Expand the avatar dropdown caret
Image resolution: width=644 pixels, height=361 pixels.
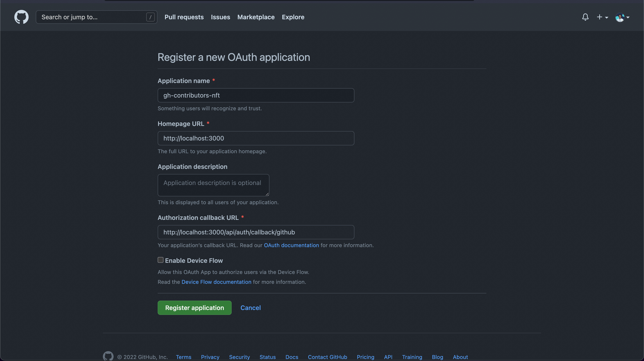click(x=628, y=18)
